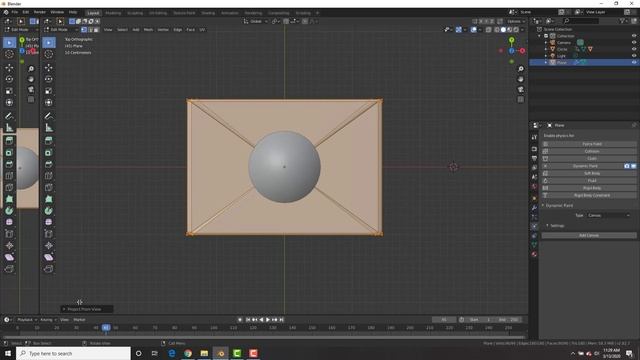Select the Inset Faces tool in the main viewport

tap(49, 153)
